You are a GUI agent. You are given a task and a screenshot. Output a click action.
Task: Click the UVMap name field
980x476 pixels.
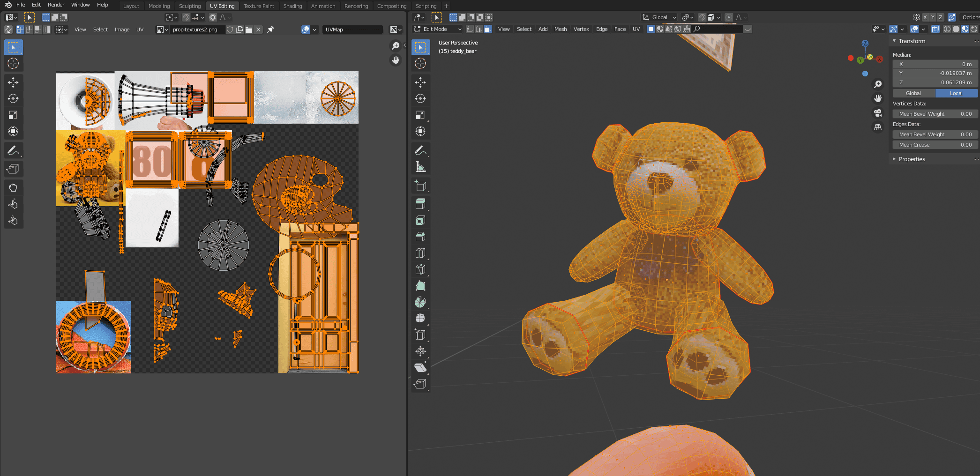352,30
